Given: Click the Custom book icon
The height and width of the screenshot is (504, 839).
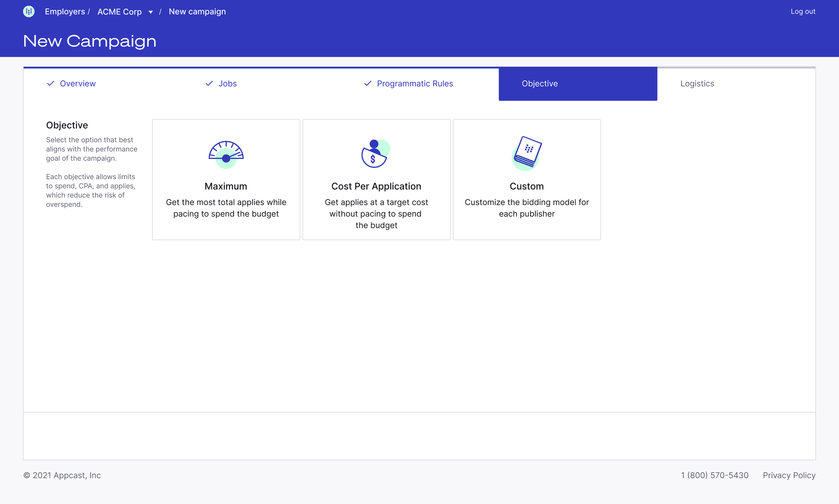Looking at the screenshot, I should (527, 153).
